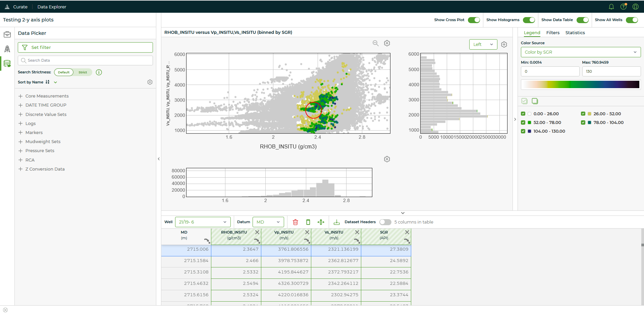Remove the RHOB_INSITU column
The height and width of the screenshot is (314, 644).
257,232
